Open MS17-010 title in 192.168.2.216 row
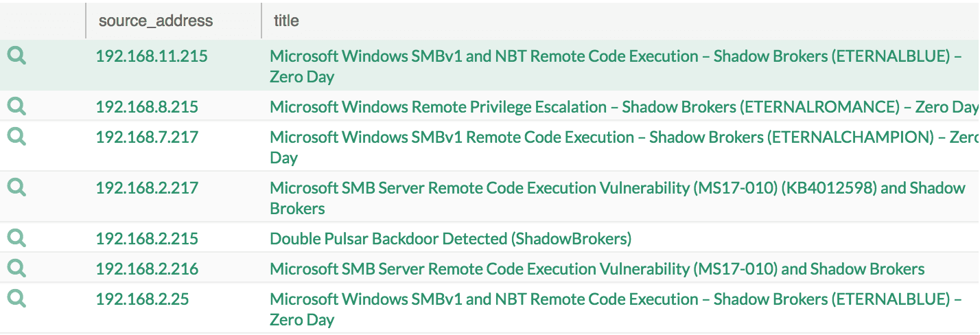980x335 pixels. pyautogui.click(x=597, y=269)
